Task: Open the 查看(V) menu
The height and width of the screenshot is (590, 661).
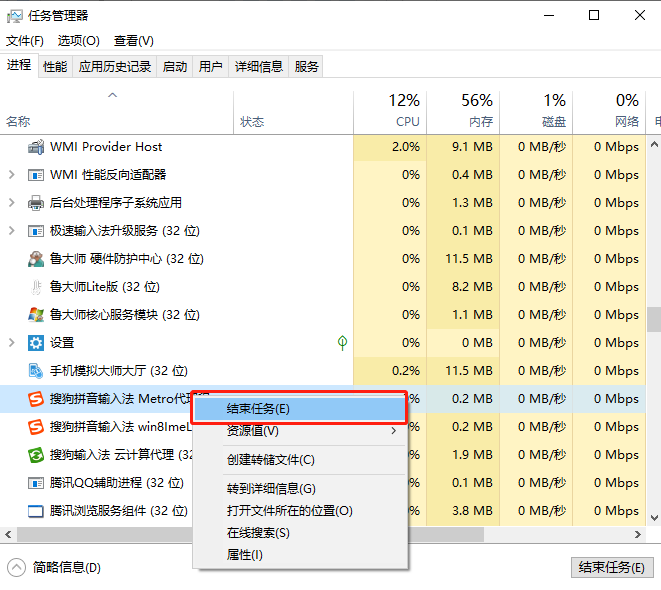Action: tap(134, 41)
